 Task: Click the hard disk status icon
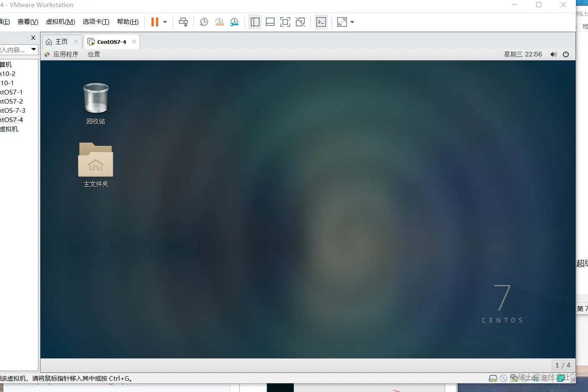(493, 378)
